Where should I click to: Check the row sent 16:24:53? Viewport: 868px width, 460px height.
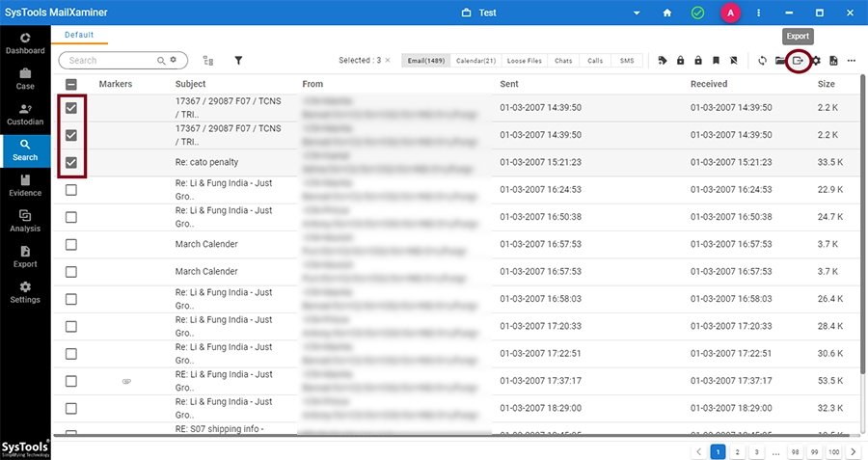(70, 190)
